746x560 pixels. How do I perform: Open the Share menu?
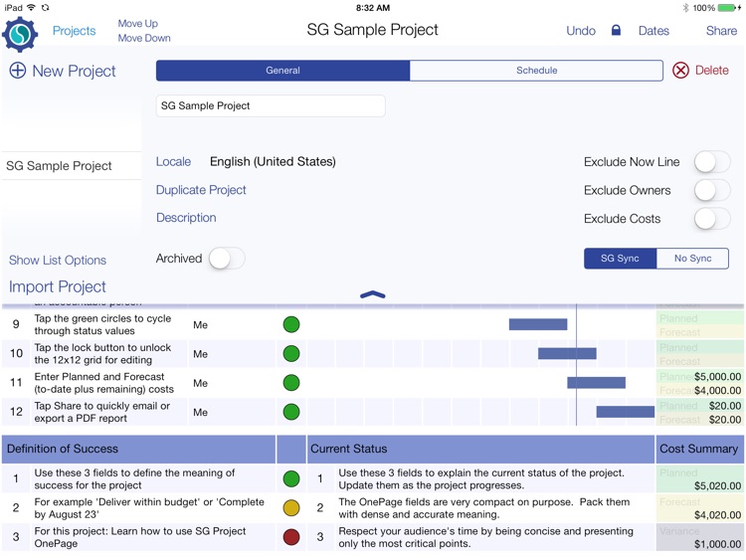pos(721,31)
